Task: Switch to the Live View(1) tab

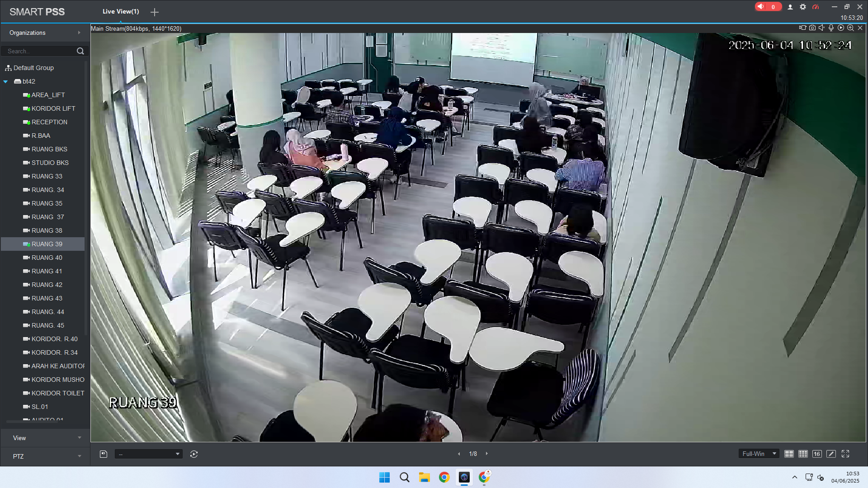Action: 121,11
